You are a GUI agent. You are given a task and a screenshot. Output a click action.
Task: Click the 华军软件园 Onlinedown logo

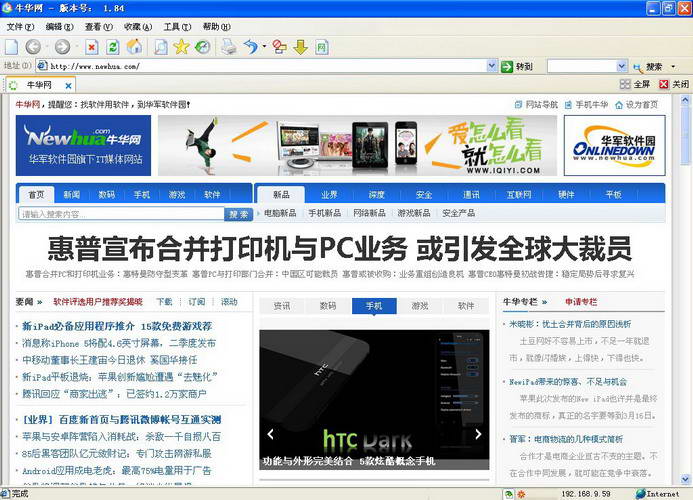614,145
